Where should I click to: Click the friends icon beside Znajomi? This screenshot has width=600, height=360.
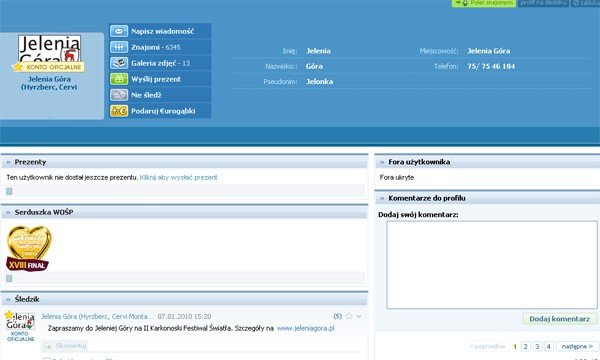[119, 47]
